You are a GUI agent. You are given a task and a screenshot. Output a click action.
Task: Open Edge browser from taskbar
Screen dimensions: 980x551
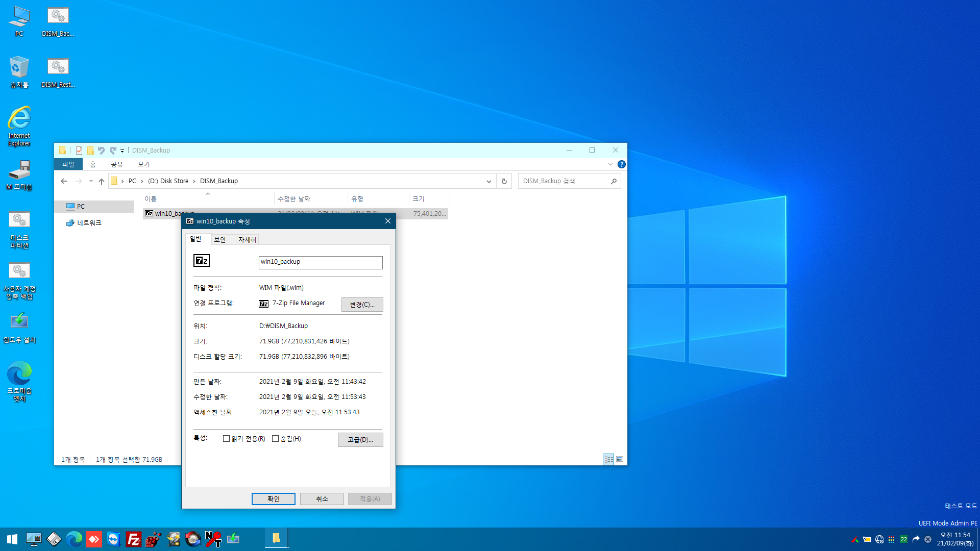point(73,539)
